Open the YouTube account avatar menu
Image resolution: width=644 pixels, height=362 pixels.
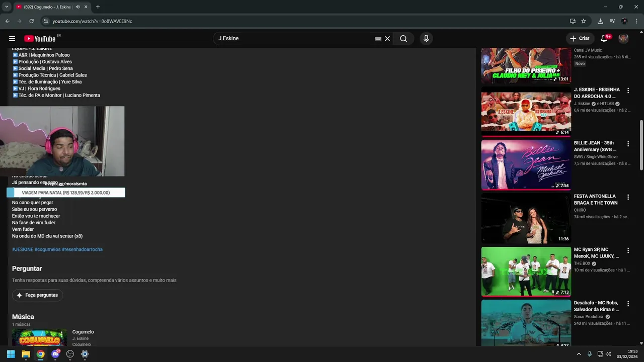click(x=623, y=39)
